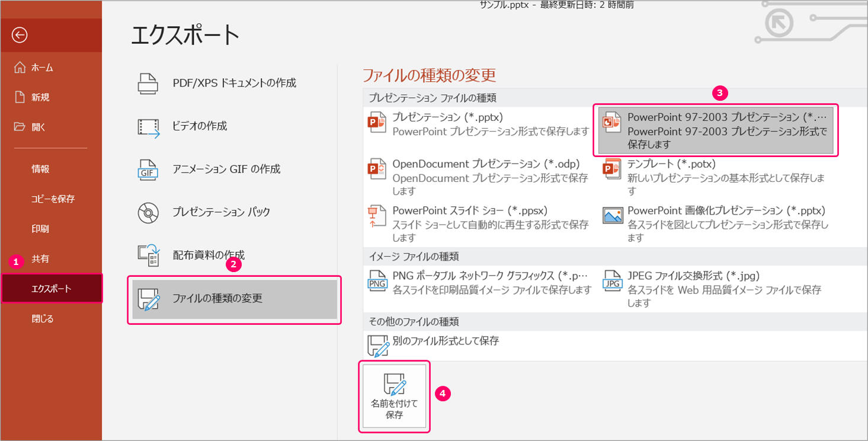Choose テンプレート (*.potx) file type
868x441 pixels.
[x=716, y=177]
